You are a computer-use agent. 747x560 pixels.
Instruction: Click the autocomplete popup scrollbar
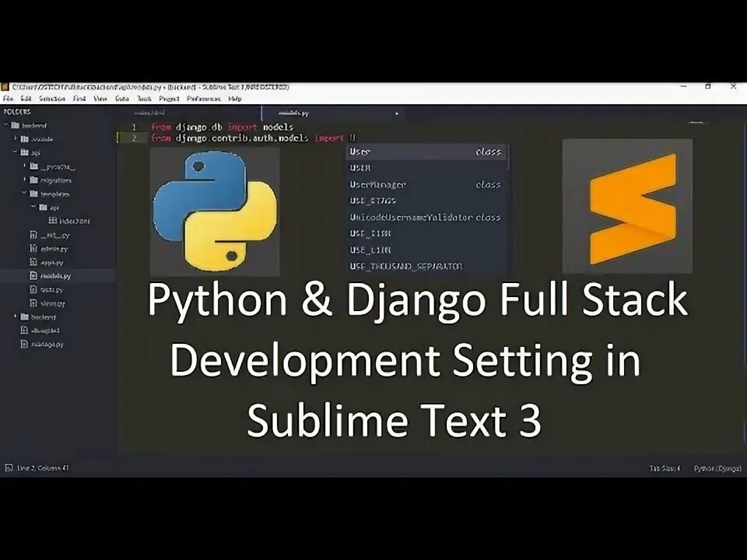[x=508, y=158]
